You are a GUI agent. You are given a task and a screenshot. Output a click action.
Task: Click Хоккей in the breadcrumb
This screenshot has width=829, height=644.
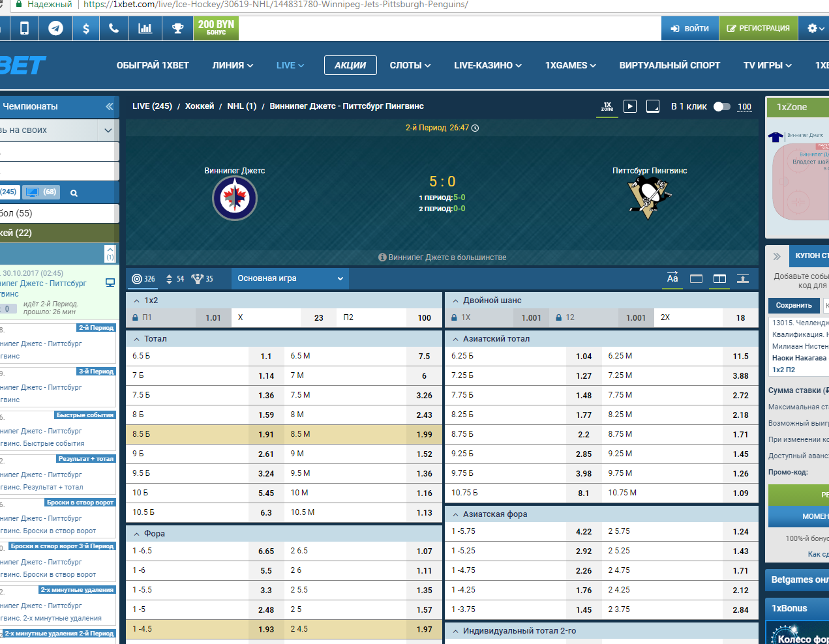point(200,106)
